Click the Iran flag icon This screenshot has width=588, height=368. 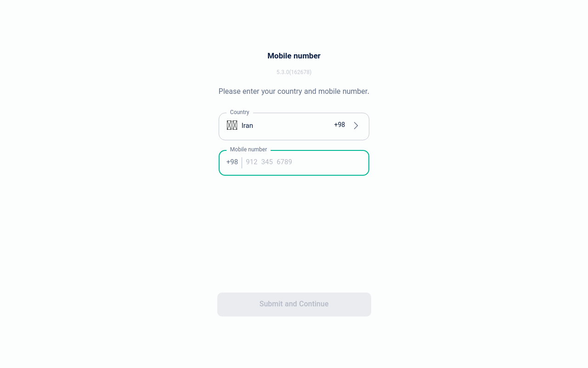(232, 126)
